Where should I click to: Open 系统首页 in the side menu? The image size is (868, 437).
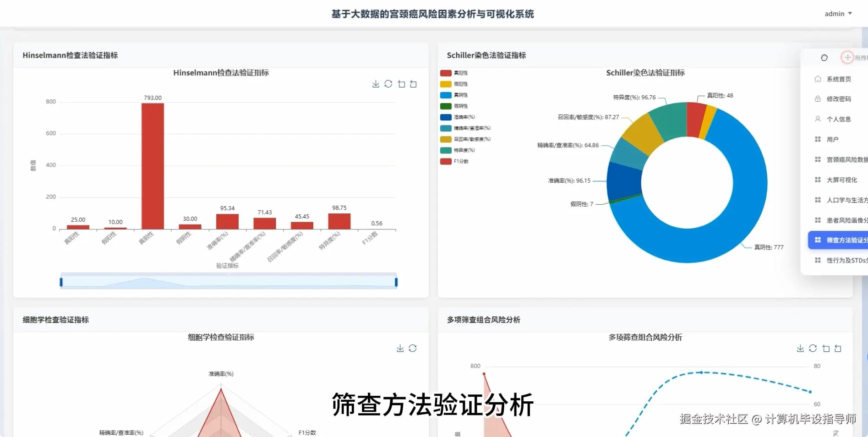(x=838, y=79)
